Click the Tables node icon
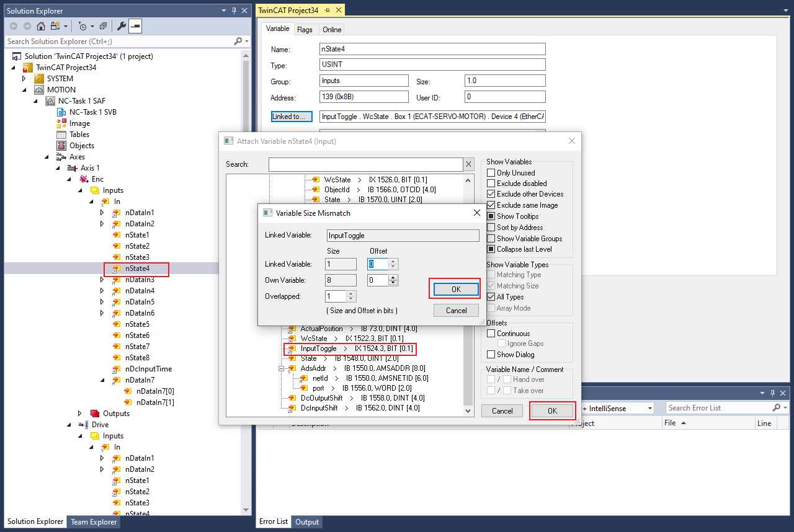Viewport: 794px width, 532px height. coord(61,135)
